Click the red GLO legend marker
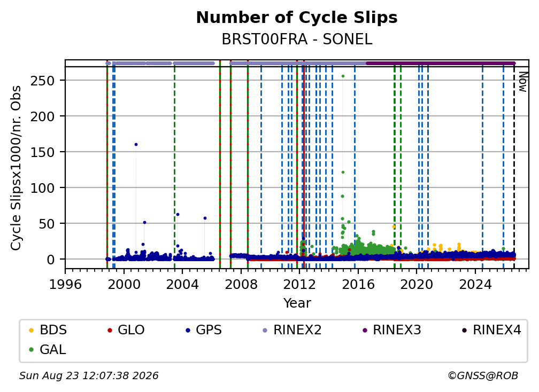Viewport: 539px width, 392px height. (x=110, y=331)
